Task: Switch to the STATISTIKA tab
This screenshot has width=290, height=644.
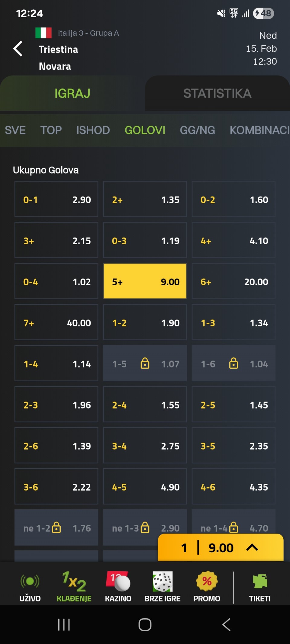Action: [x=217, y=93]
